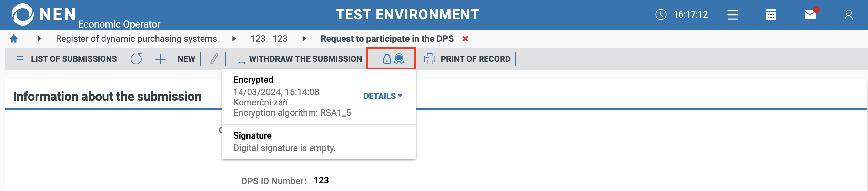Expand arrow before 123 - 123 breadcrumb
The width and height of the screenshot is (868, 191).
tap(234, 39)
